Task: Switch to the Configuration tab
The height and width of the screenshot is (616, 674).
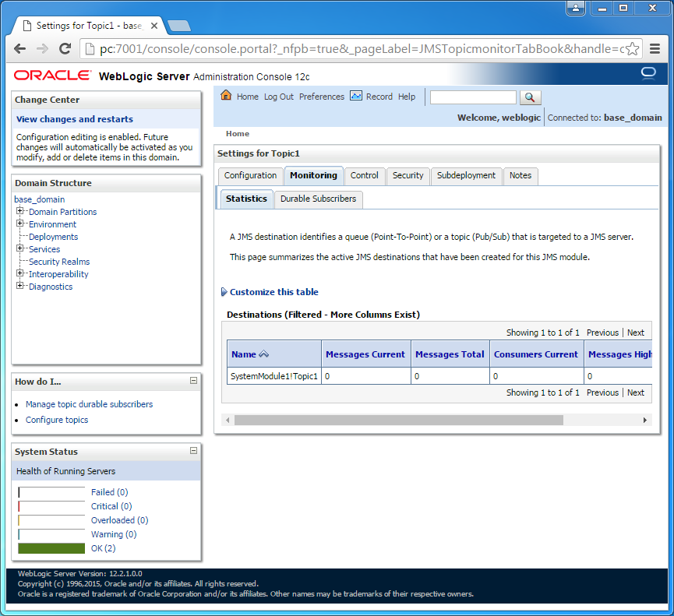Action: (250, 176)
